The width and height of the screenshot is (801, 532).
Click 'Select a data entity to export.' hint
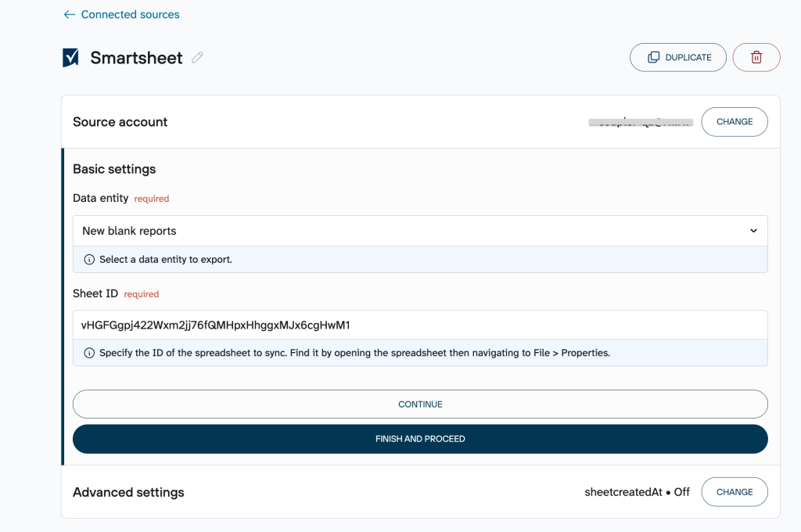pyautogui.click(x=166, y=260)
